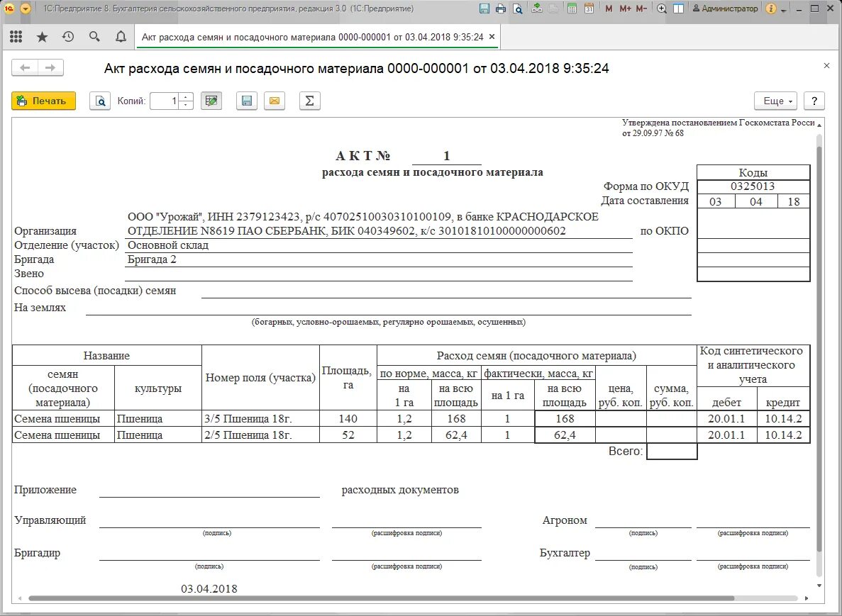Expand the dropdown arrow beside the info icon
This screenshot has width=842, height=616.
[x=784, y=10]
